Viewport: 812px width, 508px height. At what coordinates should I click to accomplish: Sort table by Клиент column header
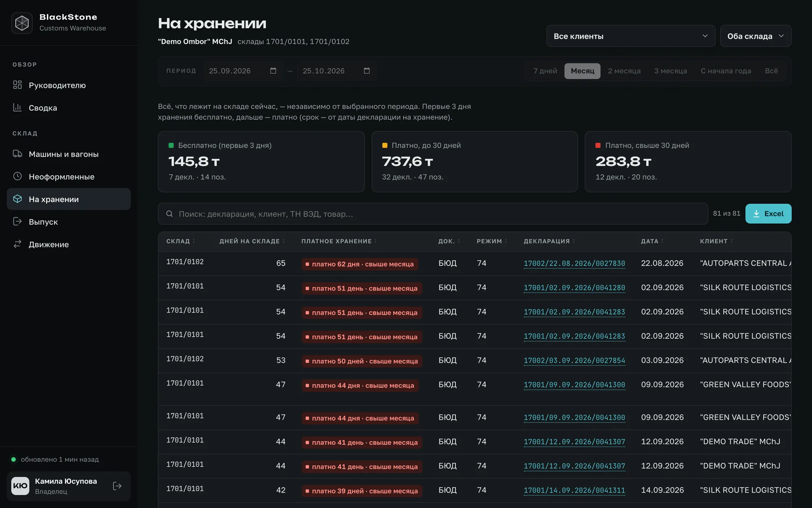pos(716,241)
